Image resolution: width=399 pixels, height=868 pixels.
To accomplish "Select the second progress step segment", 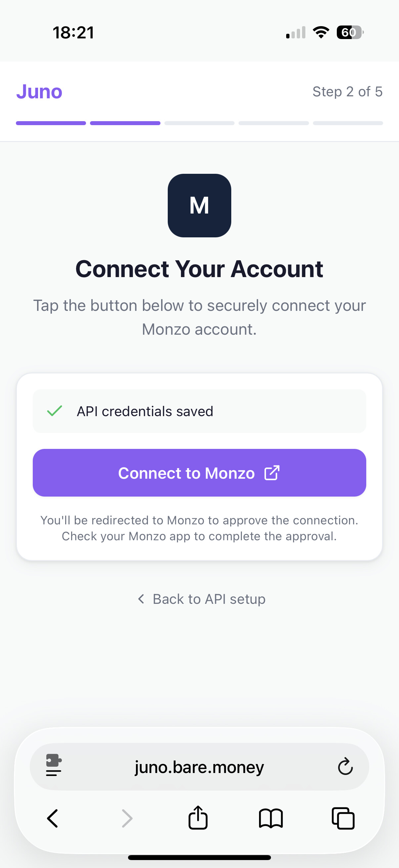I will [125, 123].
